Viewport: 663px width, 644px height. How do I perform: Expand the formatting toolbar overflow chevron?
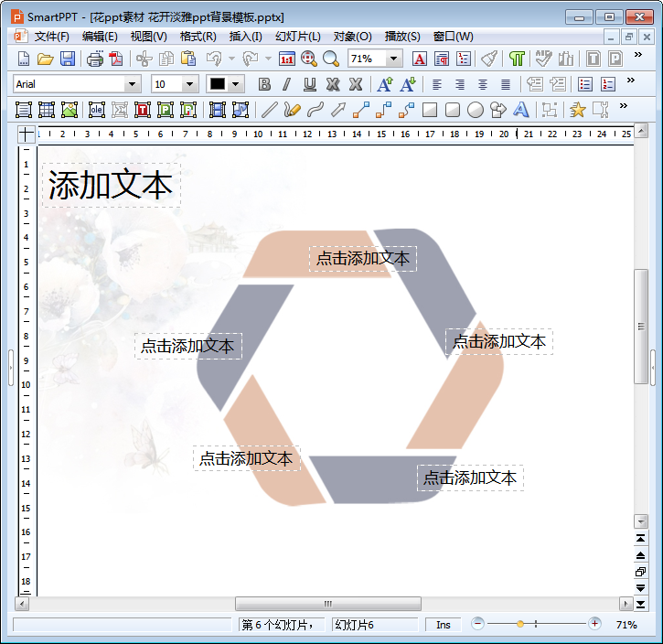[630, 80]
